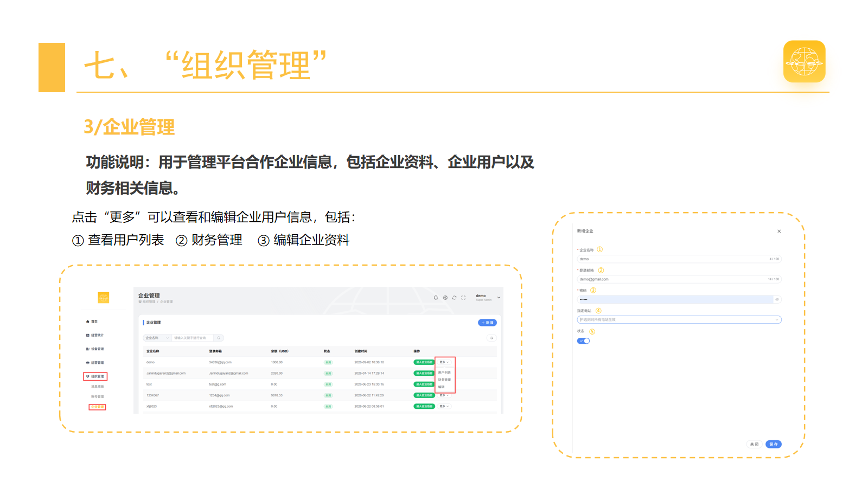868x488 pixels.
Task: Open 首页 in sidebar
Action: coord(92,322)
